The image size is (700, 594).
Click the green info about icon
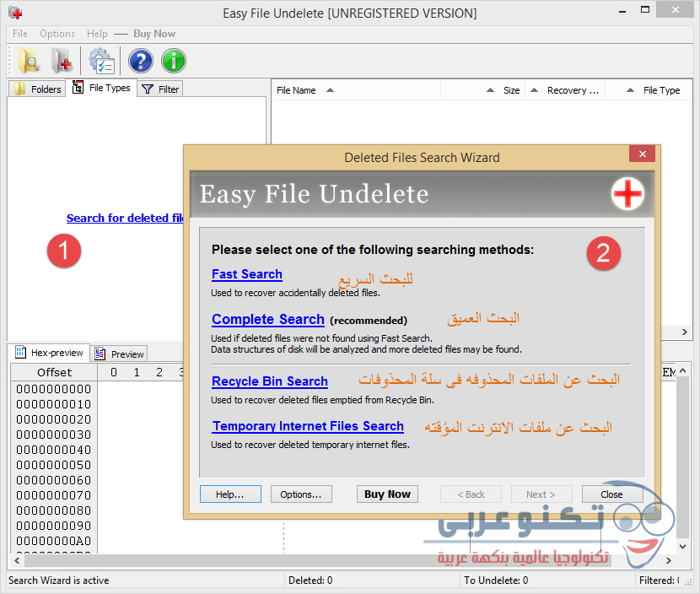pyautogui.click(x=174, y=62)
